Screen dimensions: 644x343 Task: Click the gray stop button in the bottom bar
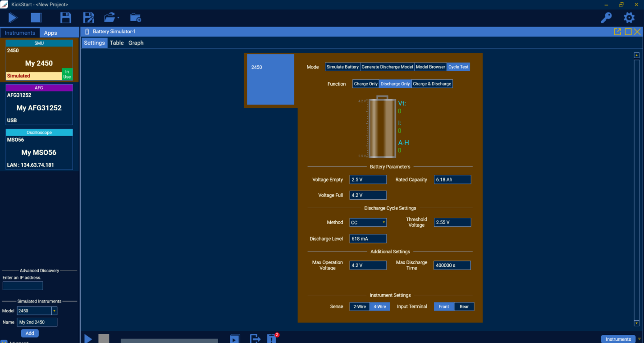click(x=104, y=339)
